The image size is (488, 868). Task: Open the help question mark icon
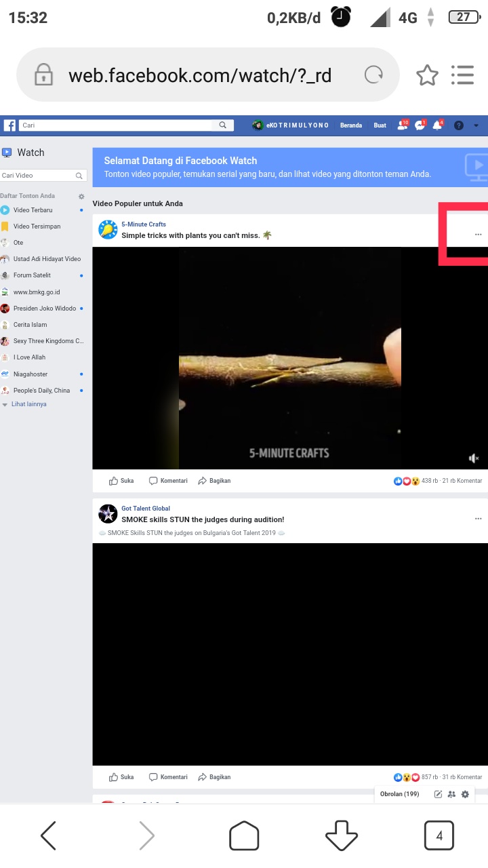click(459, 125)
